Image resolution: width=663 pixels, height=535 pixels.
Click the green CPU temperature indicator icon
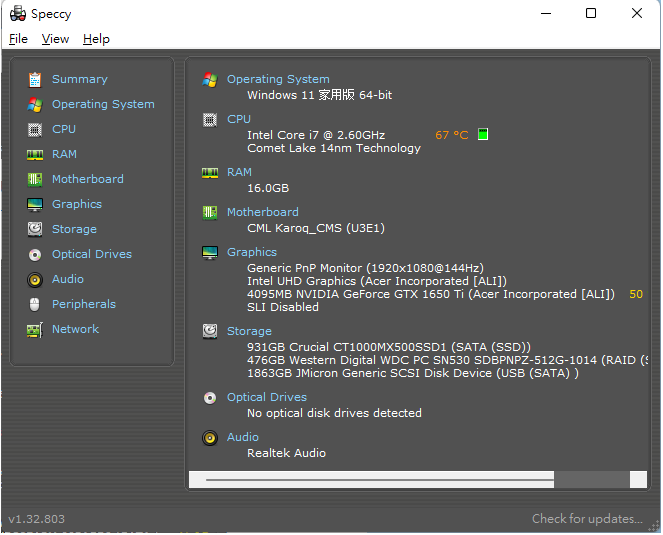(x=482, y=134)
